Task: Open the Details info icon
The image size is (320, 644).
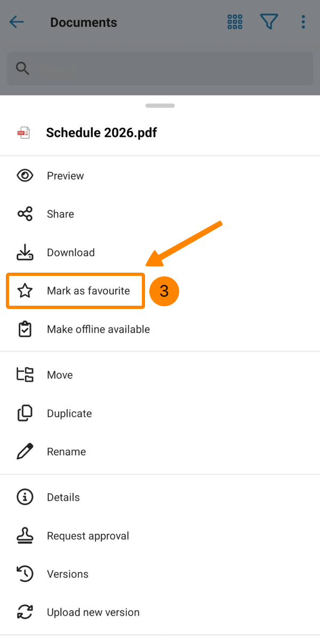Action: (25, 497)
